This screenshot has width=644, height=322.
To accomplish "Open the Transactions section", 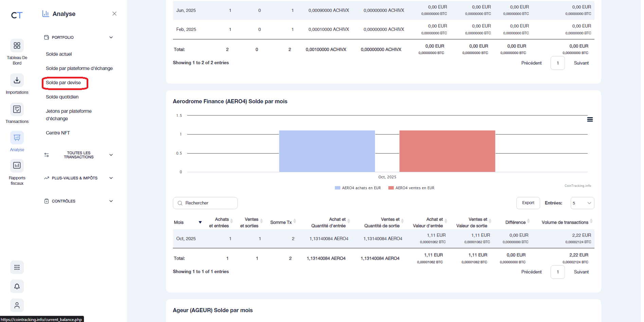I will [17, 112].
